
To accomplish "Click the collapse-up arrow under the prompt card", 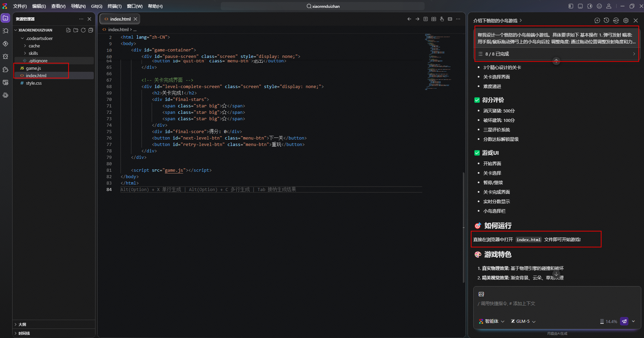I will 556,61.
